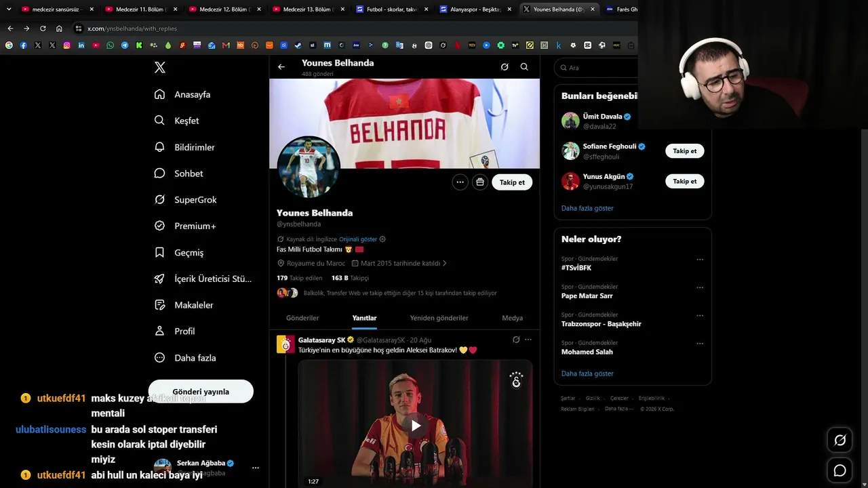Switch to Medcezir 11. Bölüm browser tab
The image size is (868, 488).
[142, 9]
